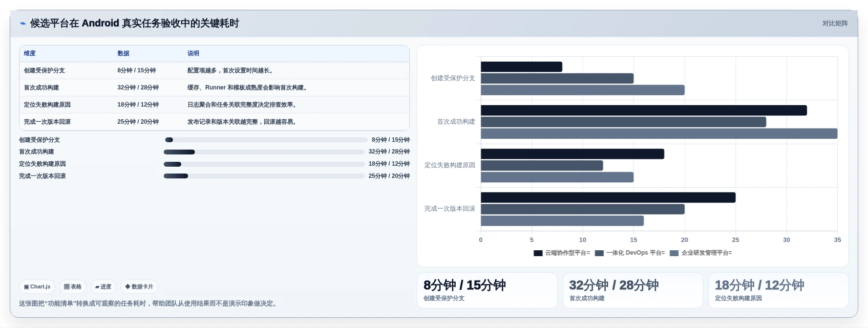Open the 32分钟 / 28分钟 data card

(633, 290)
